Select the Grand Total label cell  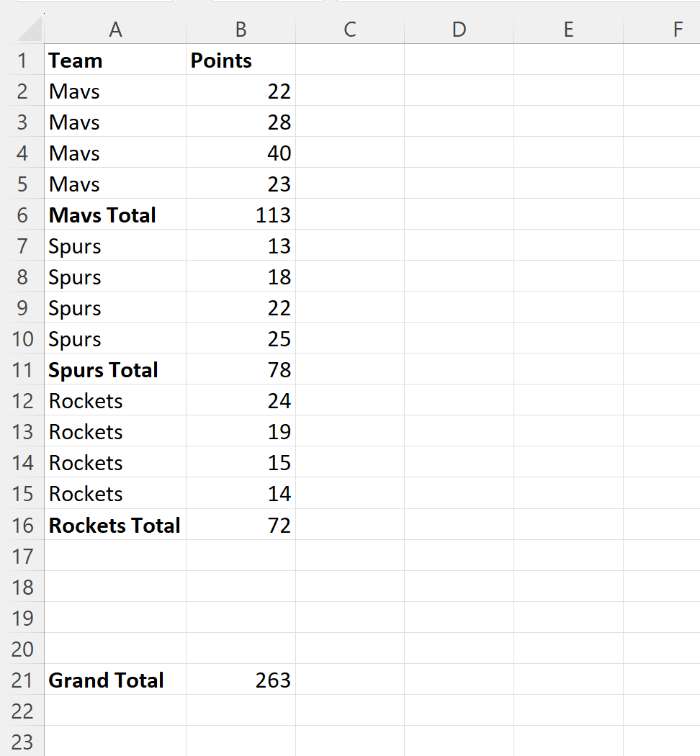click(x=115, y=680)
